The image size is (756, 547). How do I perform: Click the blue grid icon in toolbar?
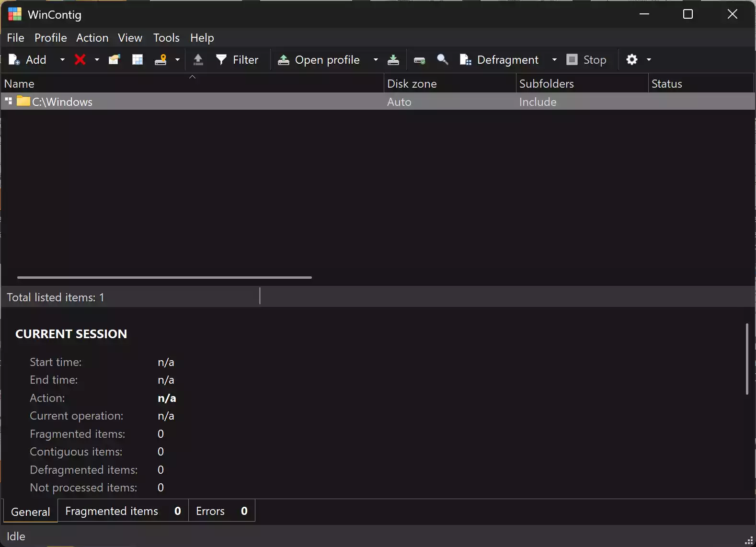click(x=137, y=59)
